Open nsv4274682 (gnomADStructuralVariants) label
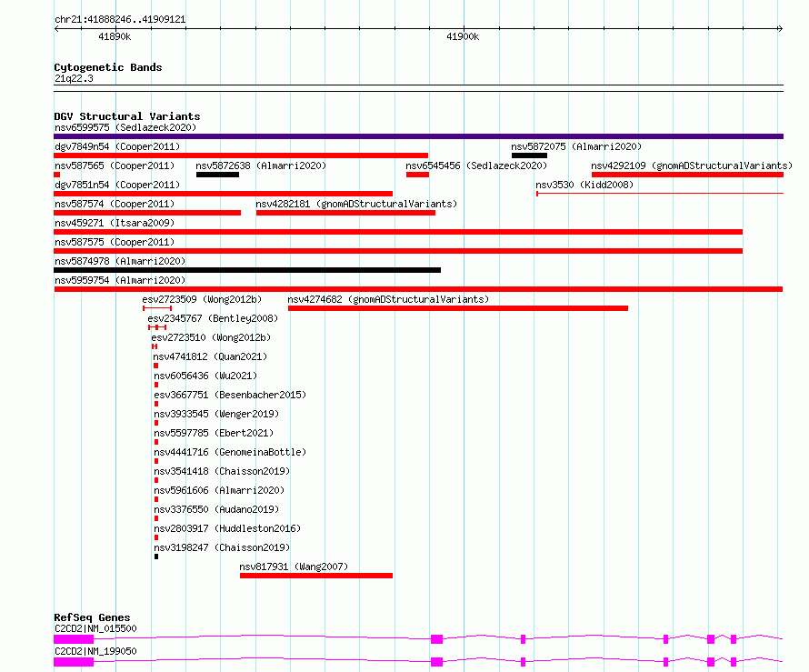809x672 pixels. click(388, 299)
